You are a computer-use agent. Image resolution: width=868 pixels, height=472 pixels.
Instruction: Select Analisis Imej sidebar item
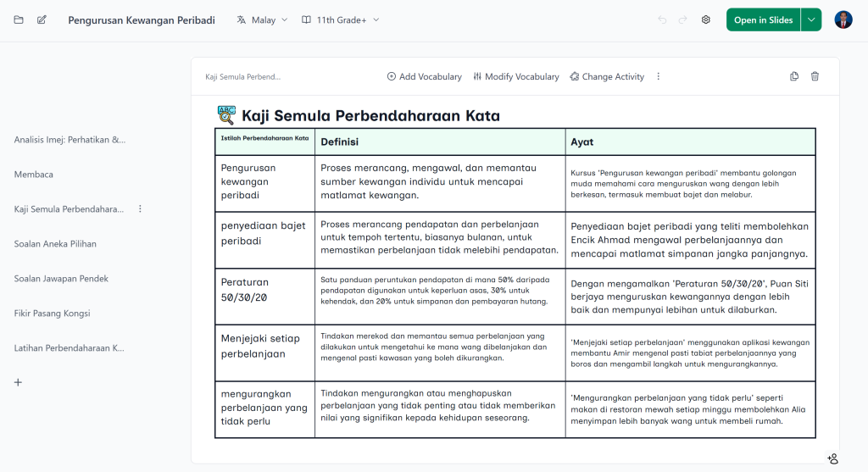point(70,140)
